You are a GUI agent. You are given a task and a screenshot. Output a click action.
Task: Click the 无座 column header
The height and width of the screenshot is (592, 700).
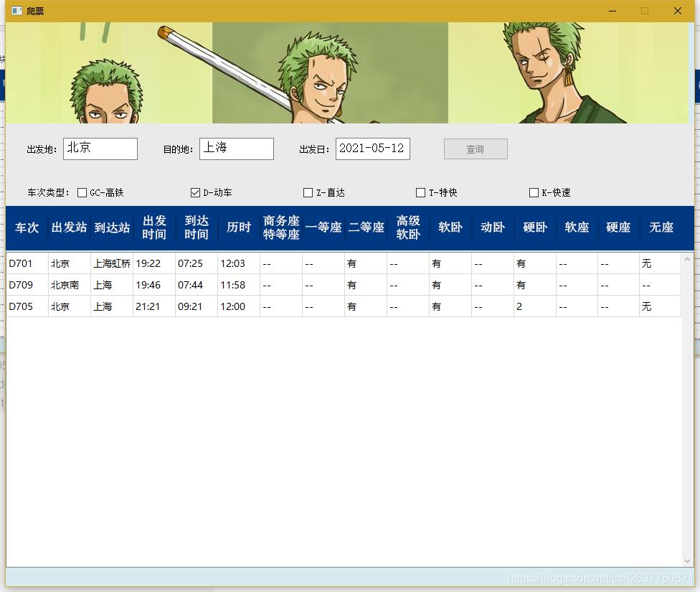coord(660,227)
